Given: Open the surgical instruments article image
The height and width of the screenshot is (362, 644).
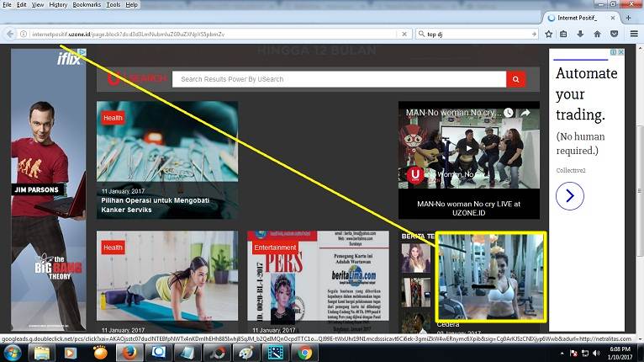Looking at the screenshot, I should pyautogui.click(x=167, y=141).
